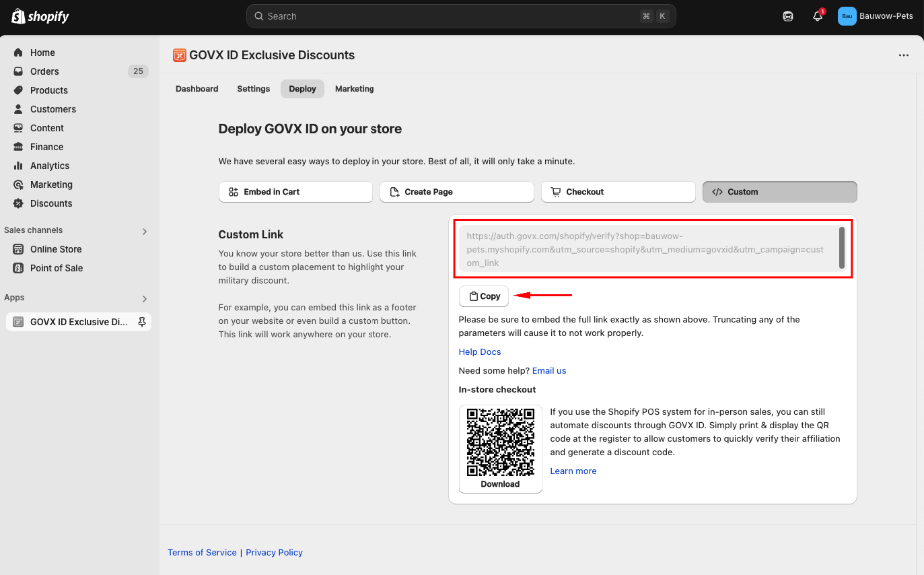Choose the Checkout deploy option

[618, 192]
